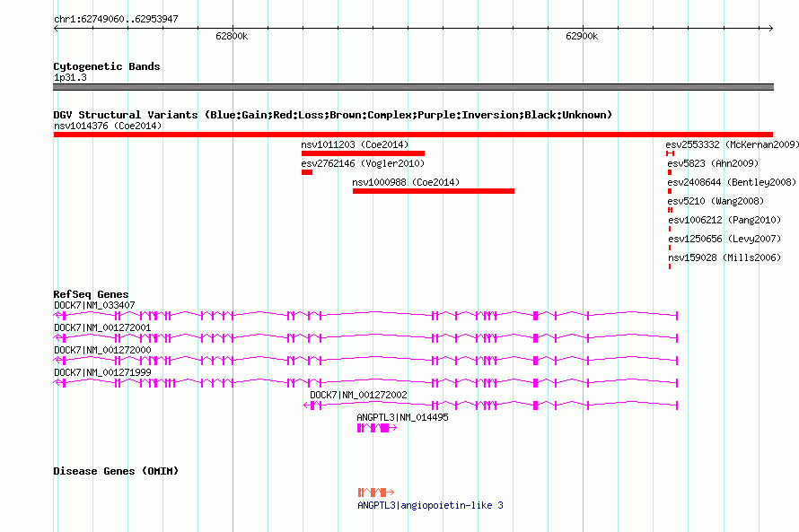Click the esv1250656 (Levy2007) variant marker

click(x=670, y=248)
